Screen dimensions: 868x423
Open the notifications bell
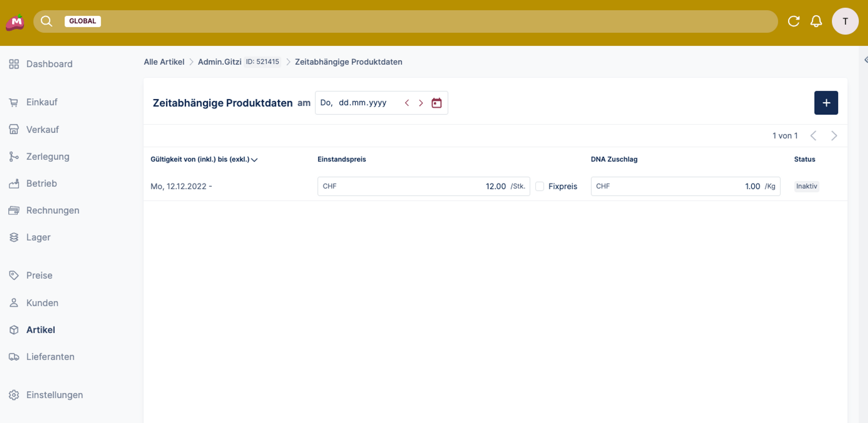(816, 21)
